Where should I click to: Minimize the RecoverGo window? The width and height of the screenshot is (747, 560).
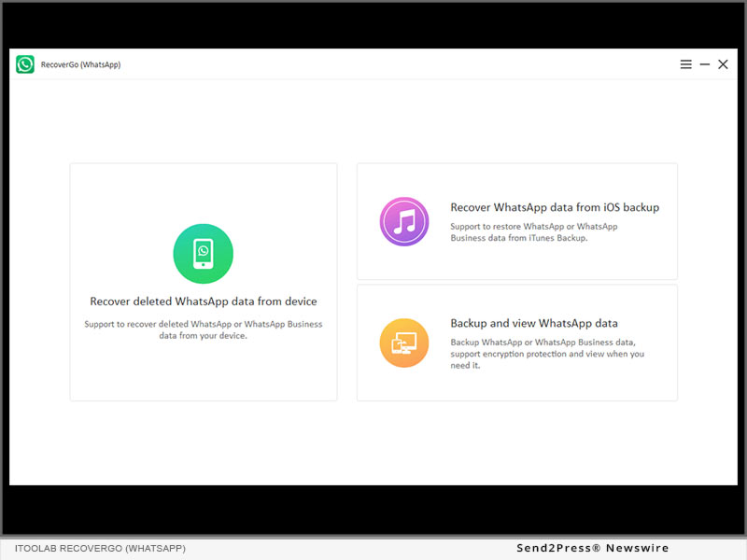pyautogui.click(x=705, y=64)
